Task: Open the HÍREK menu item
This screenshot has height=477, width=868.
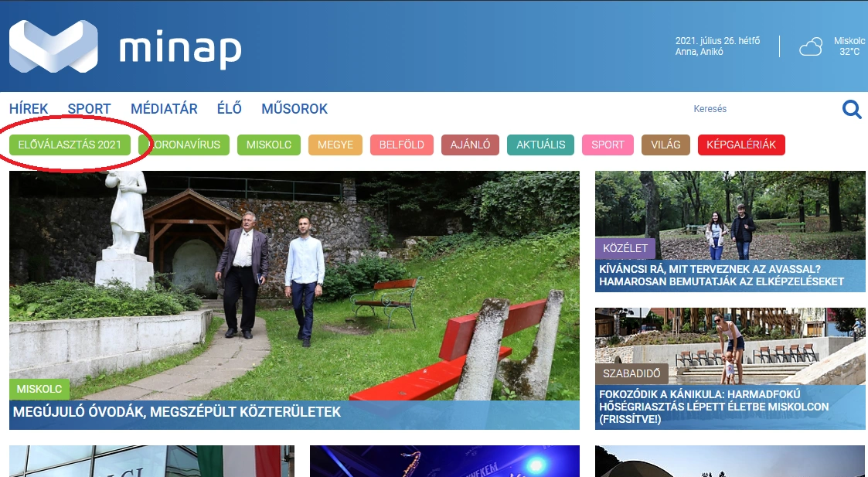Action: 29,109
